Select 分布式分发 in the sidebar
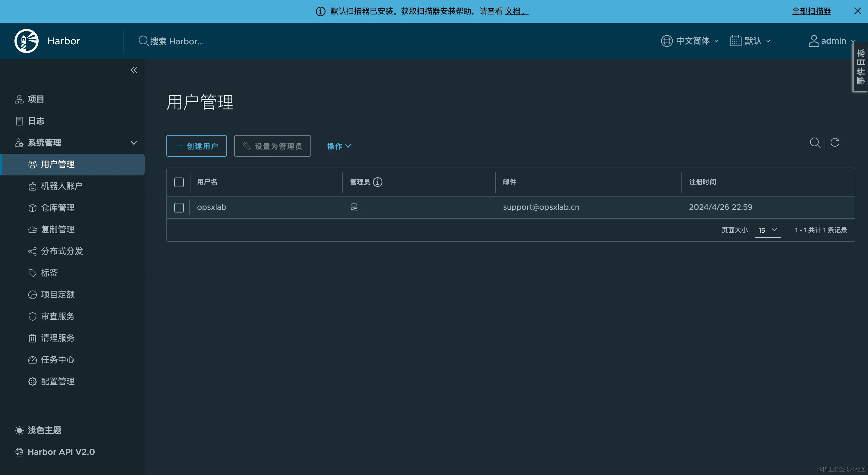 (x=62, y=251)
